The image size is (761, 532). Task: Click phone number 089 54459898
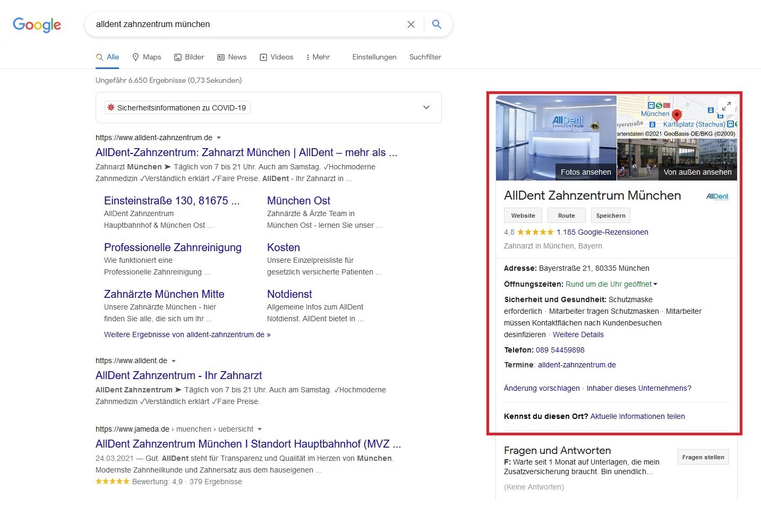coord(560,350)
